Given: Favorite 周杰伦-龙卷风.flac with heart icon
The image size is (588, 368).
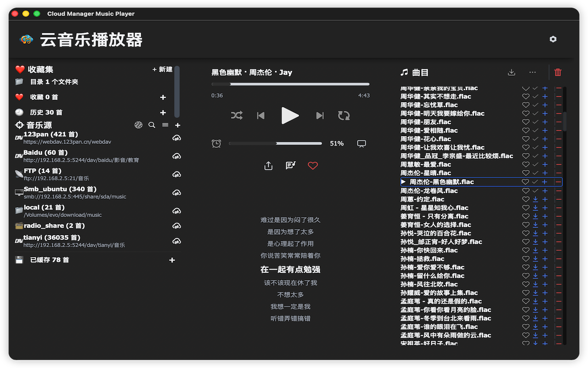Looking at the screenshot, I should pos(526,190).
